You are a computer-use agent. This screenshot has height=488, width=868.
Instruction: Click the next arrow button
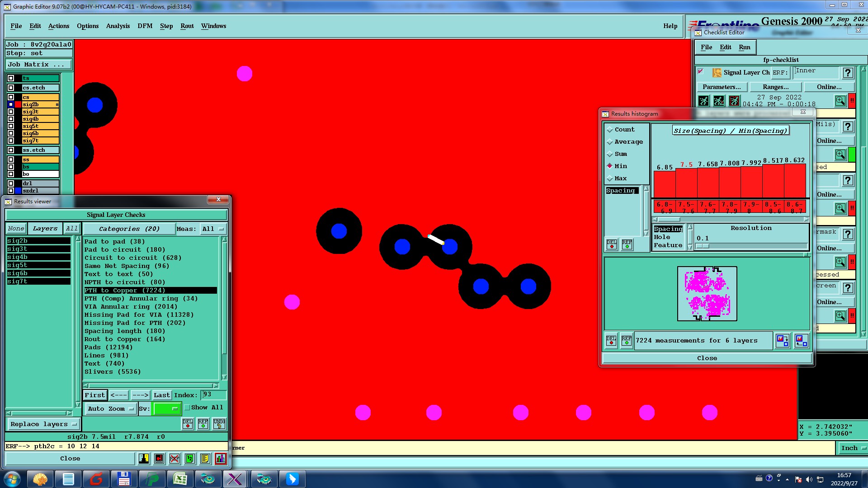pyautogui.click(x=141, y=395)
